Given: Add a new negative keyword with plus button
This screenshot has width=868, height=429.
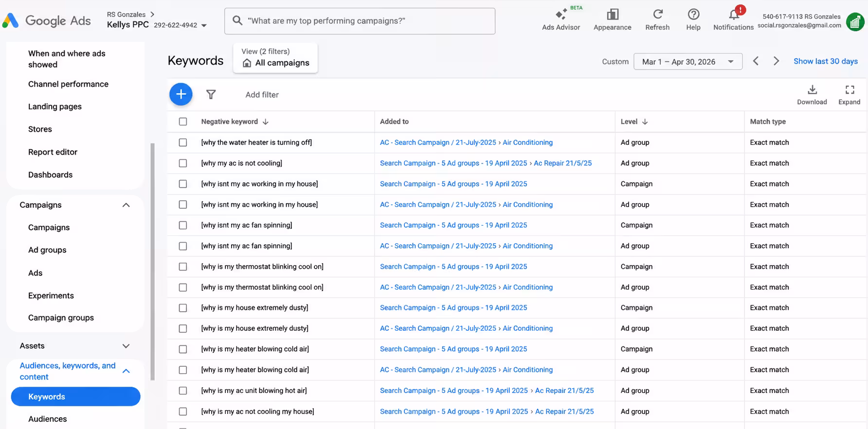Looking at the screenshot, I should (x=181, y=94).
